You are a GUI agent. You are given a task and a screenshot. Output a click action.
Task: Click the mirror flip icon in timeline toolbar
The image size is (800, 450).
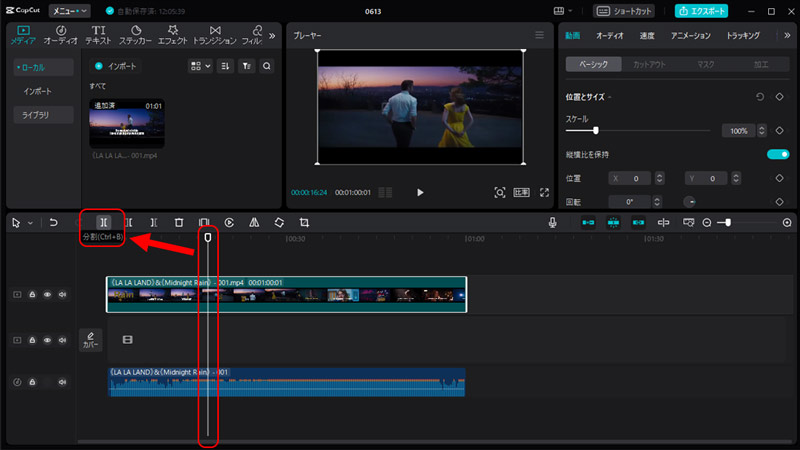click(254, 222)
